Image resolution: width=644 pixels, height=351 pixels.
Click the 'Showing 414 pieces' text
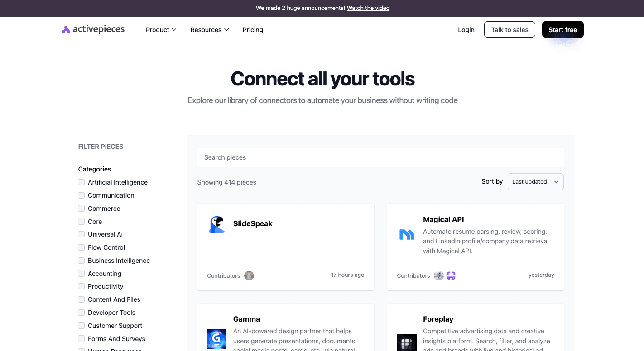point(227,182)
